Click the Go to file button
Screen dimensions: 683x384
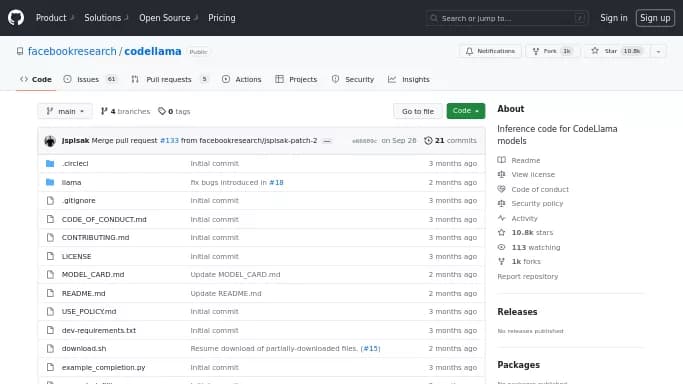(x=418, y=111)
